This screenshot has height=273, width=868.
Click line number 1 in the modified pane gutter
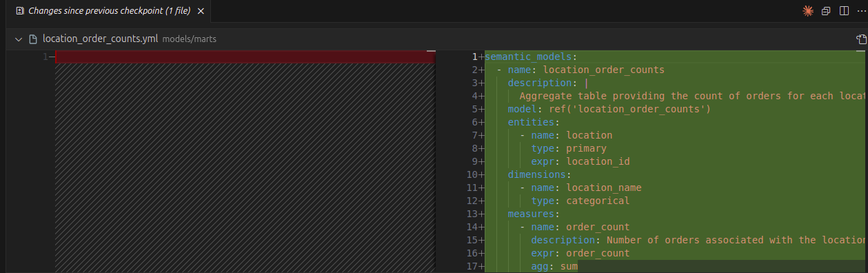point(474,57)
